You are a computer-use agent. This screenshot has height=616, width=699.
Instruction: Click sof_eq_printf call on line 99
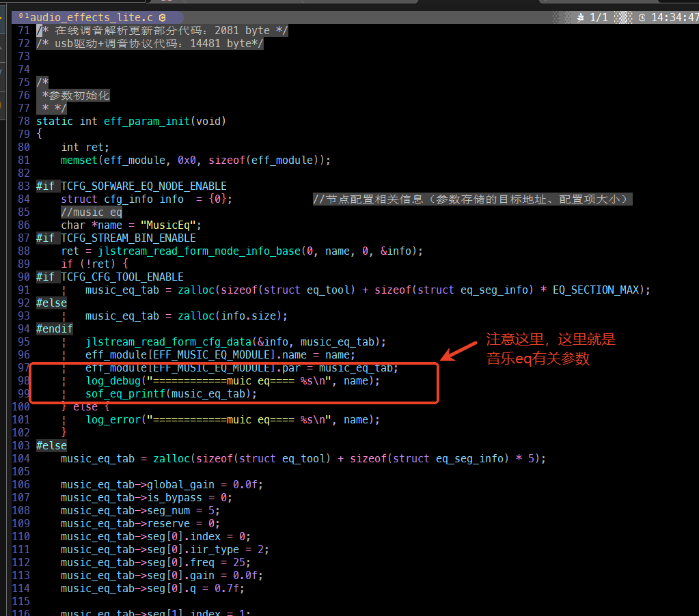[125, 394]
